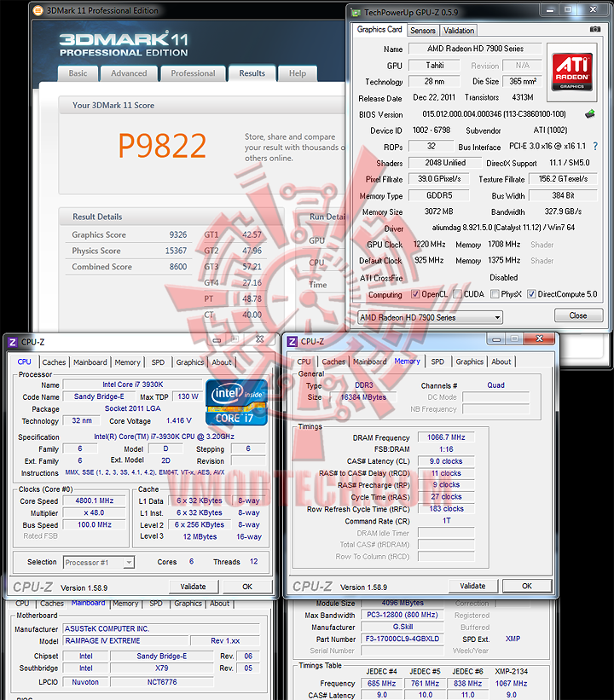Switch to the Basic tab in 3DMark 11
The height and width of the screenshot is (700, 614).
pyautogui.click(x=78, y=73)
